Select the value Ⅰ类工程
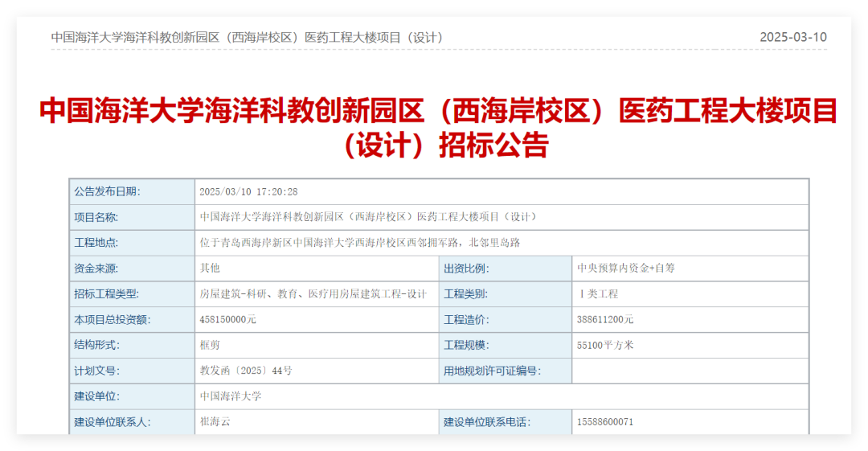Image resolution: width=868 pixels, height=451 pixels. [x=597, y=293]
